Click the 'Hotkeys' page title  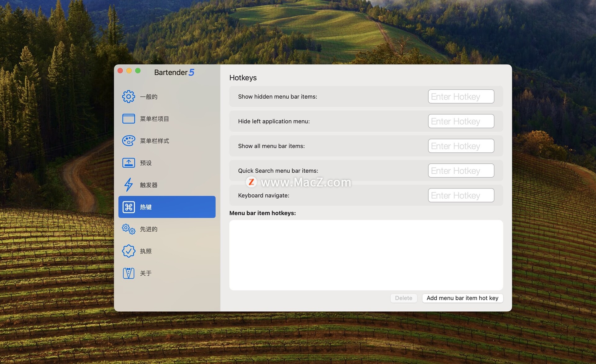(243, 78)
